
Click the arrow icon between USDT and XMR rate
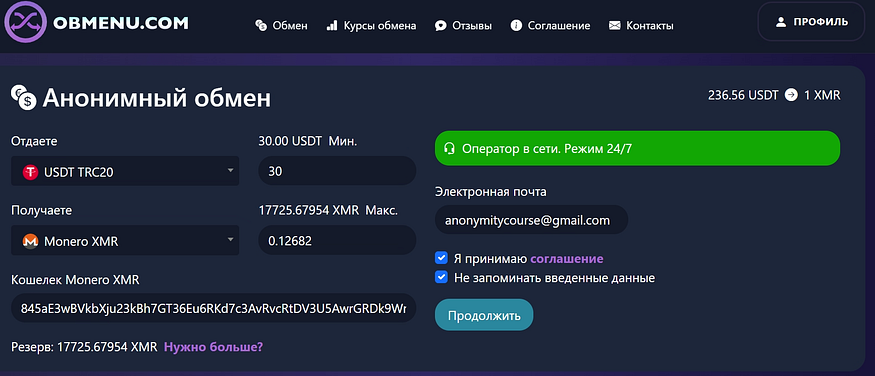click(791, 95)
